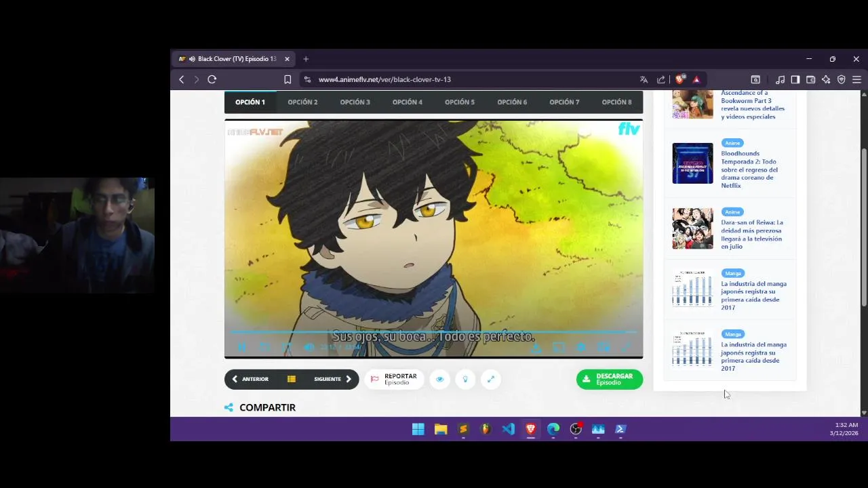Image resolution: width=868 pixels, height=488 pixels.
Task: Click the Bloodhounds news thumbnail
Action: [692, 163]
